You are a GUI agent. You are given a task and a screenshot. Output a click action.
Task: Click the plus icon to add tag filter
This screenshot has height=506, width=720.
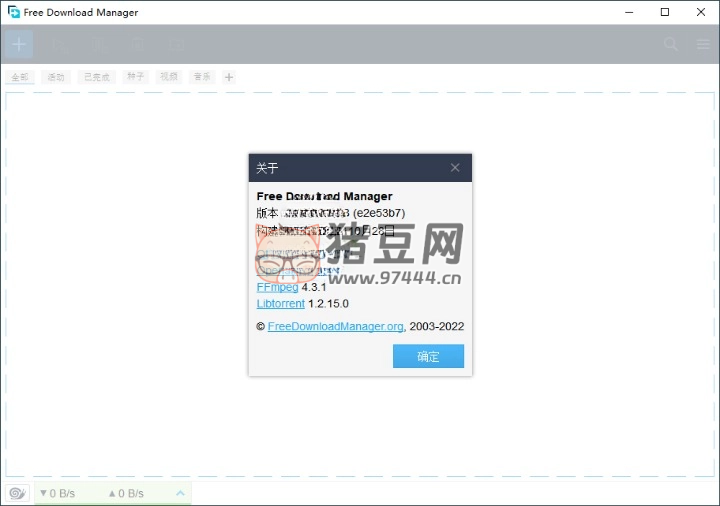tap(229, 77)
